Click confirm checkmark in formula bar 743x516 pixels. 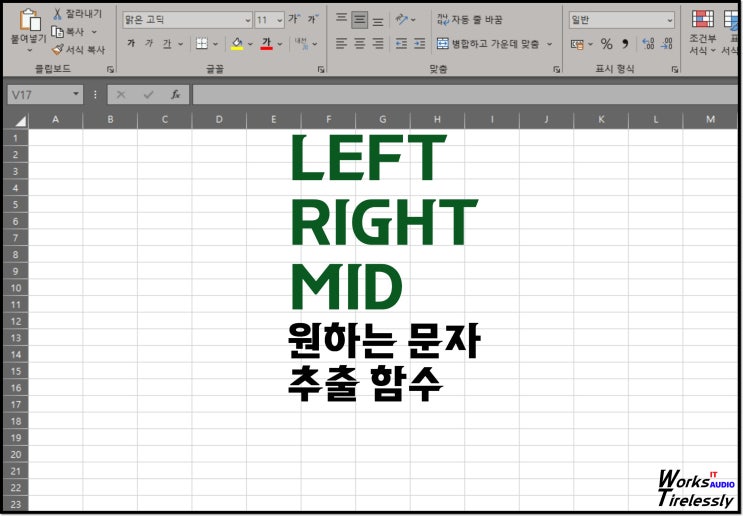[148, 95]
